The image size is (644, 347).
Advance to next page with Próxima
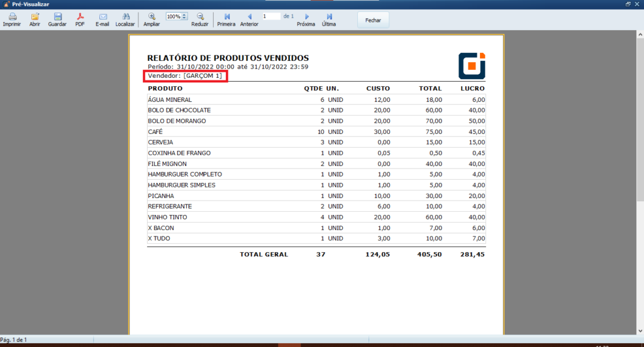tap(306, 18)
